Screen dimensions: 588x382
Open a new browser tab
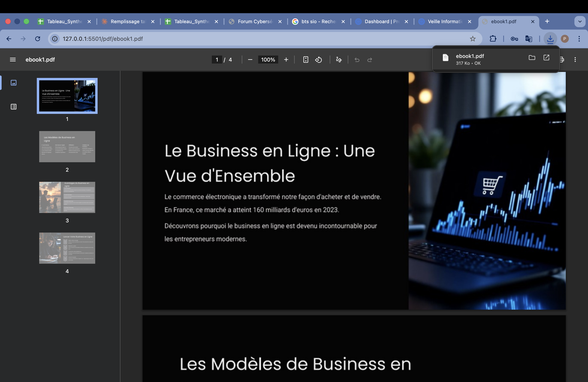click(x=547, y=21)
